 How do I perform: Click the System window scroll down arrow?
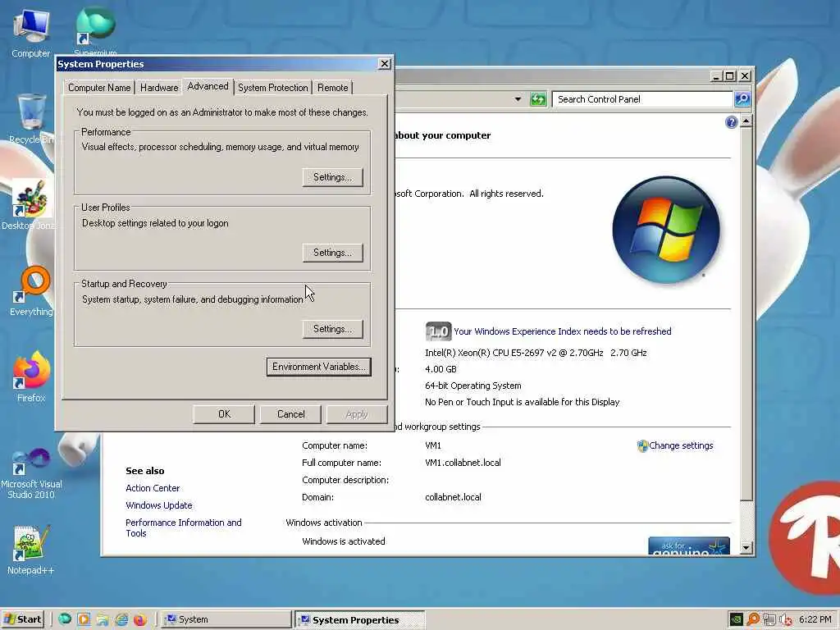point(746,547)
